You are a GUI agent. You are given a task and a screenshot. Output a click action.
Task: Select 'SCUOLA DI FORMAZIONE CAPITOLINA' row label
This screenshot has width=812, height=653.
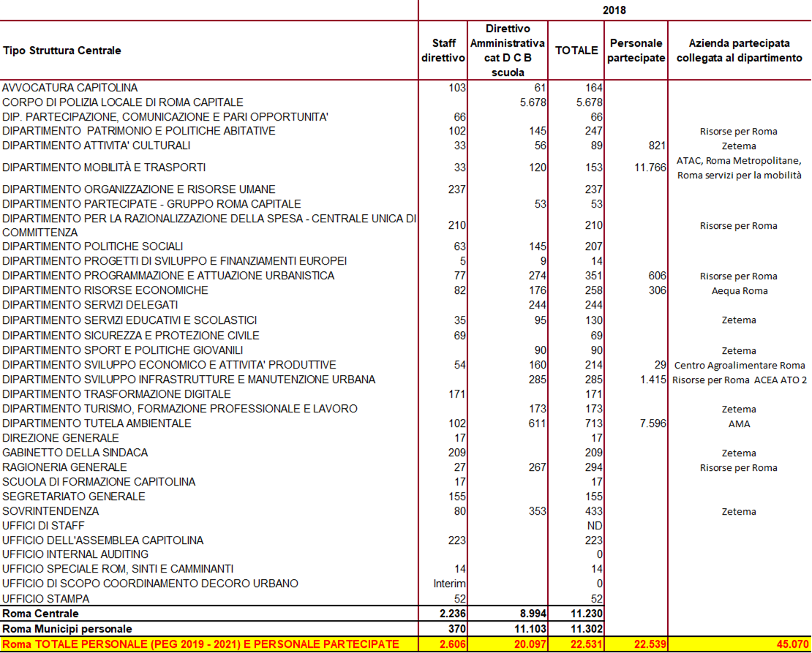pyautogui.click(x=99, y=482)
